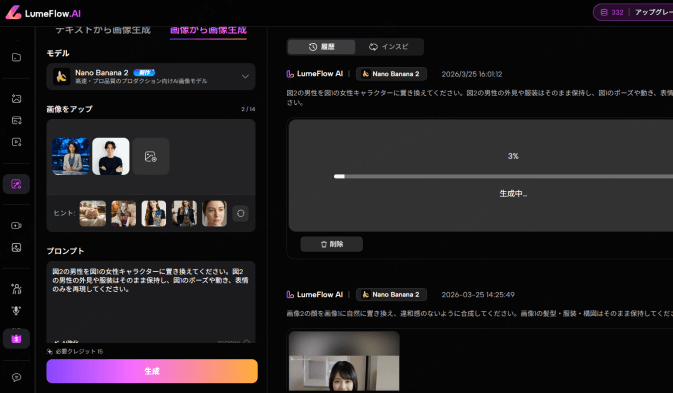Refresh the hint thumbnails

[240, 213]
